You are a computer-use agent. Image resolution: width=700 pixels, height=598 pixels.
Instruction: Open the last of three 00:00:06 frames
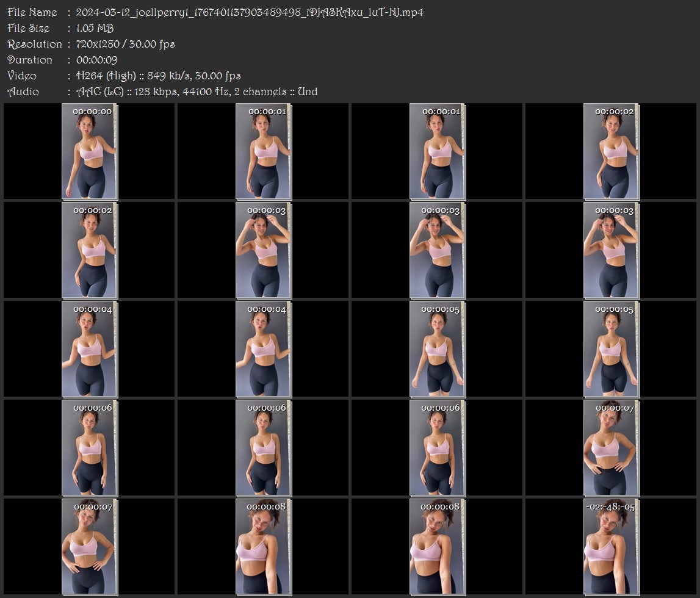pos(438,448)
